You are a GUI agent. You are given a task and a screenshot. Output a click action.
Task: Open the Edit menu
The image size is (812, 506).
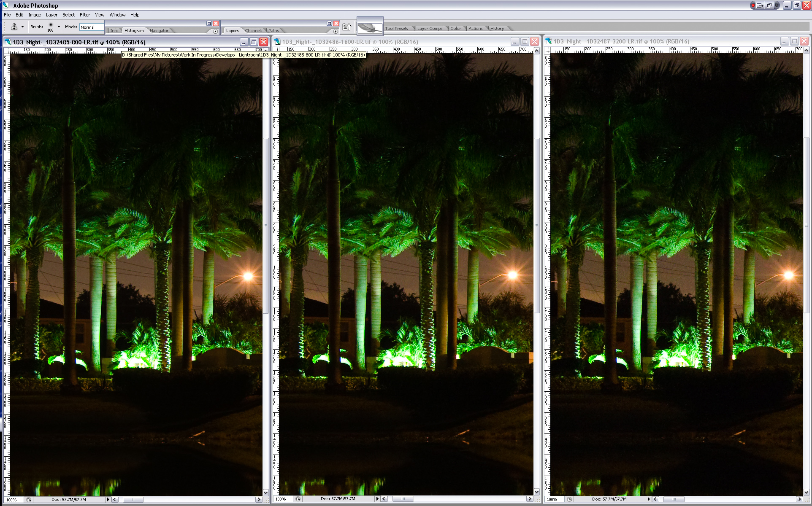(19, 15)
